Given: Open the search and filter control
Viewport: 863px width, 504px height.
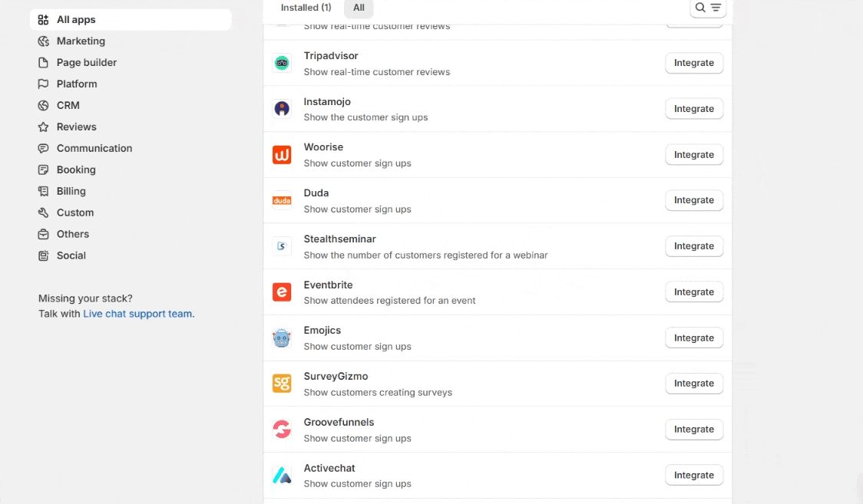Looking at the screenshot, I should 707,8.
